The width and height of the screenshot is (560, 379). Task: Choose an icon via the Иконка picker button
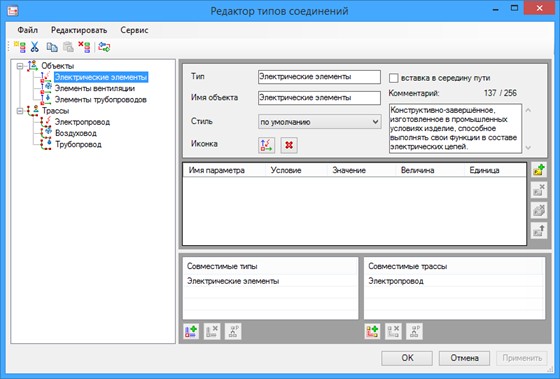(x=266, y=145)
